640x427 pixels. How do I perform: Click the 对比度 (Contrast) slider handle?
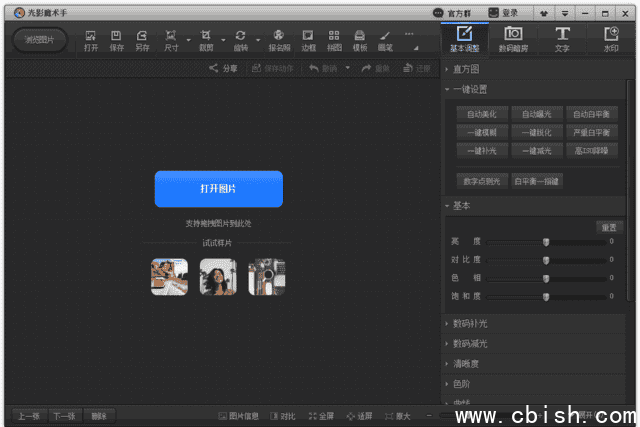[x=546, y=260]
